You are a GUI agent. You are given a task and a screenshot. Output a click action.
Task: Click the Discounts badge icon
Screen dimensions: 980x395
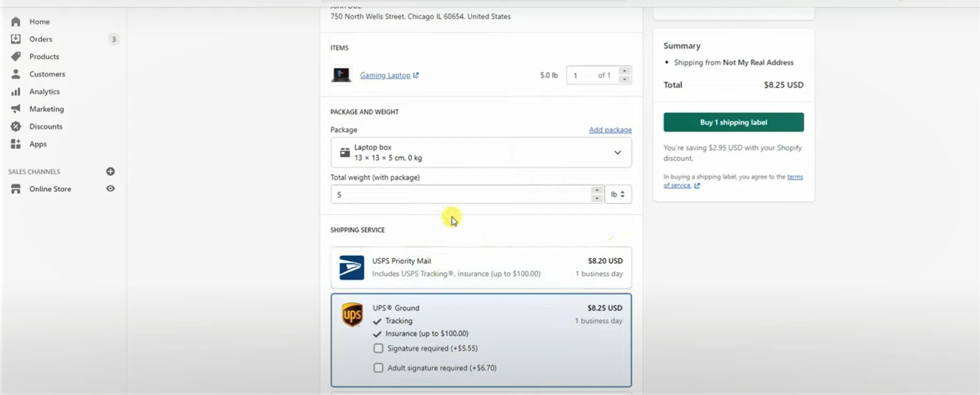(x=16, y=126)
